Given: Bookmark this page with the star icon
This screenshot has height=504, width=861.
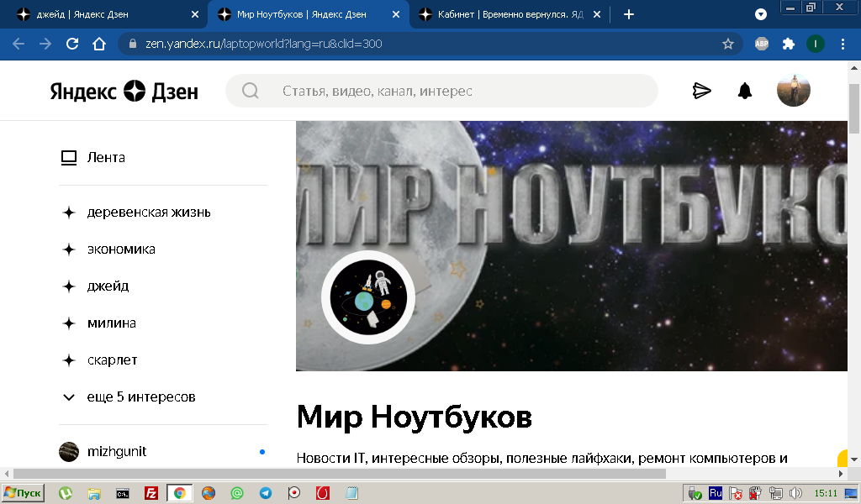Looking at the screenshot, I should click(728, 44).
